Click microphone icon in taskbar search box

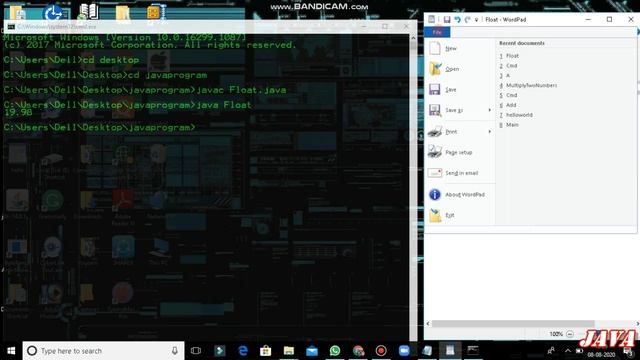tap(175, 351)
